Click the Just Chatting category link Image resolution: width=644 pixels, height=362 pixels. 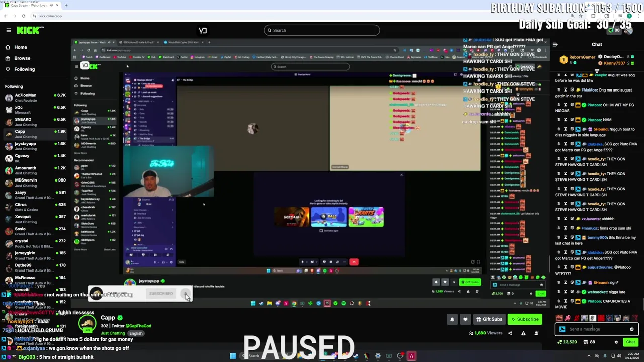[x=113, y=333]
